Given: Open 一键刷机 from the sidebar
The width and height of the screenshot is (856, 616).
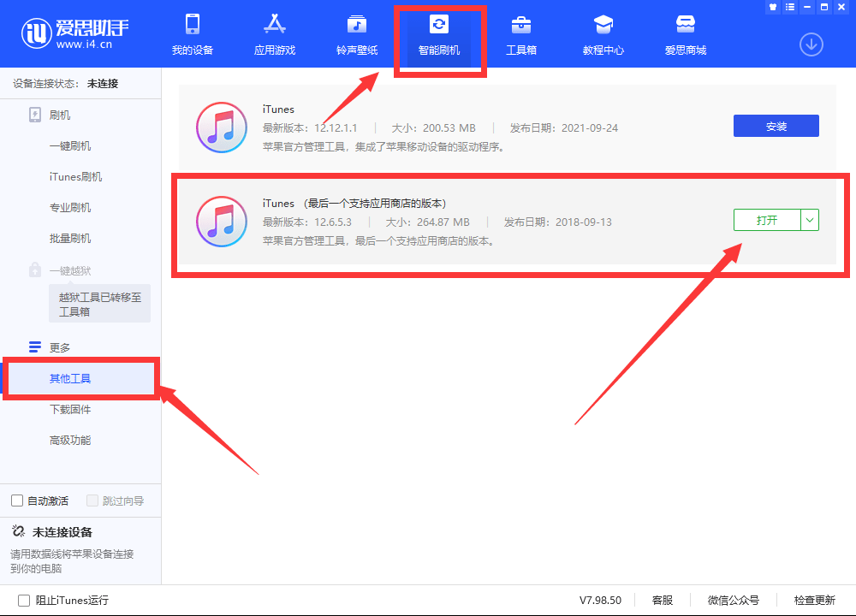Looking at the screenshot, I should tap(73, 145).
